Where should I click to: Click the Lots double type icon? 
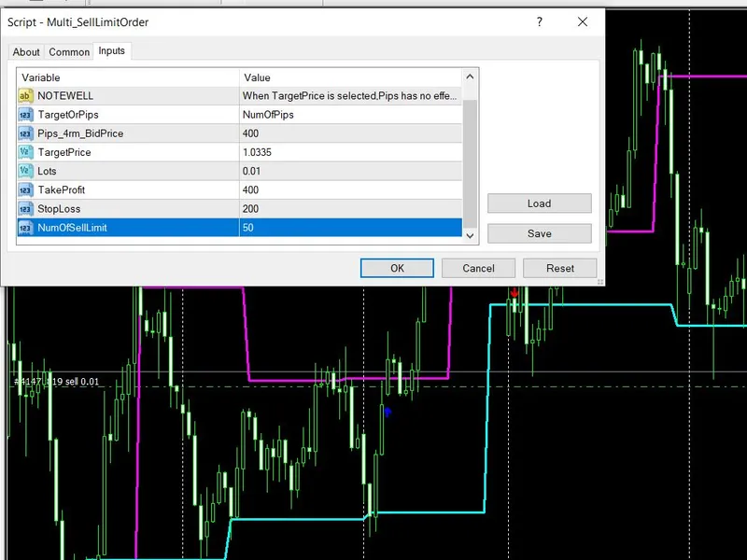25,171
